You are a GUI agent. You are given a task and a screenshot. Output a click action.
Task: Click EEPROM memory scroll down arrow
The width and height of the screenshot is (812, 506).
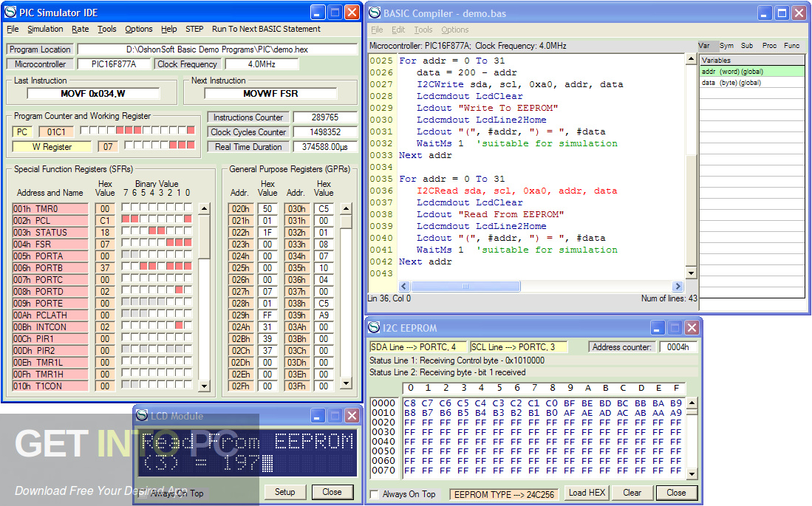pos(692,473)
